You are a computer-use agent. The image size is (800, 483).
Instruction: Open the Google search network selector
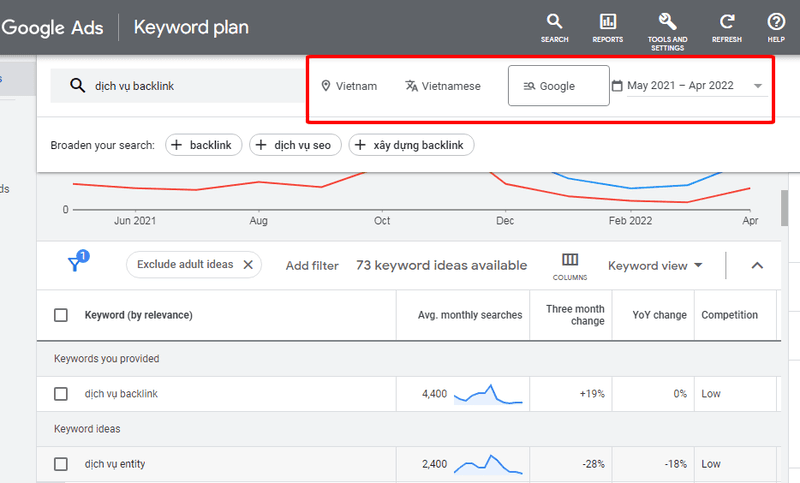[559, 86]
